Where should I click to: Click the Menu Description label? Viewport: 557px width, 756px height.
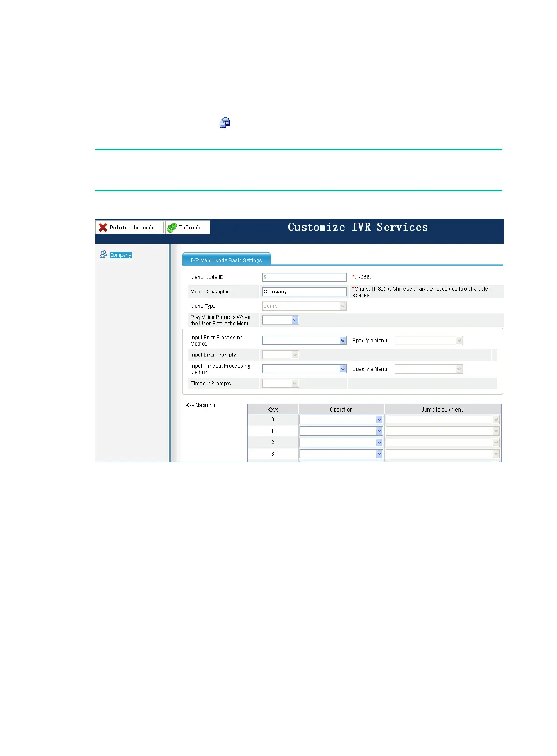211,291
